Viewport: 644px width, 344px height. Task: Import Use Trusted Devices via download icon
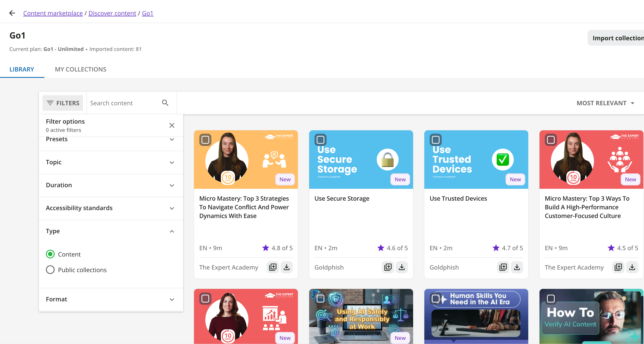click(x=517, y=267)
